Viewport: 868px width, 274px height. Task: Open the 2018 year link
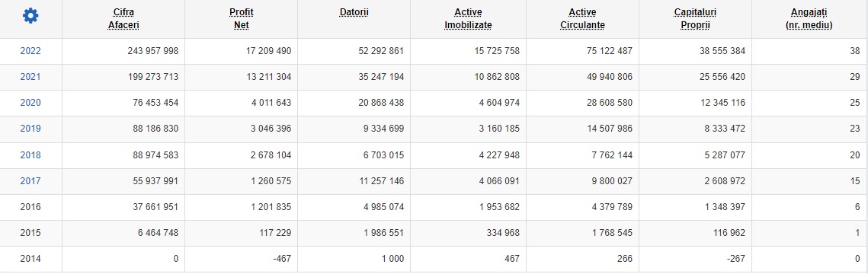[30, 155]
